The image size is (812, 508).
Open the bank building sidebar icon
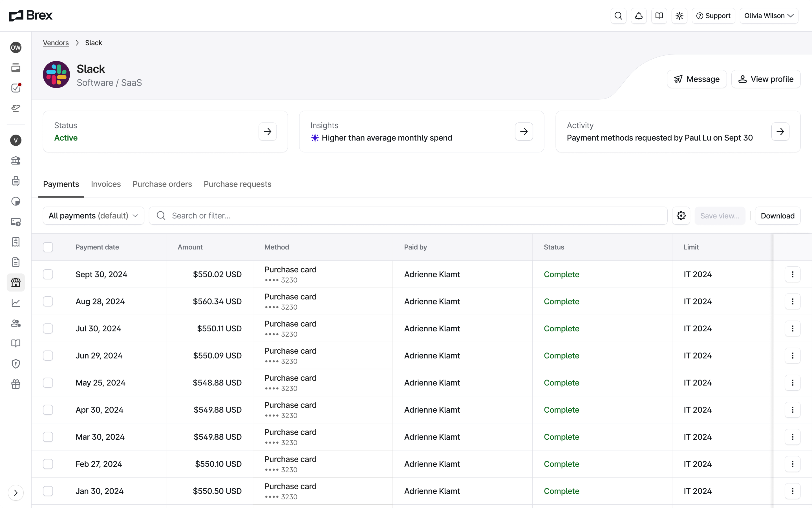coord(16,161)
